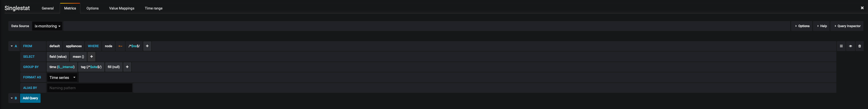Click the plus icon in SELECT row
This screenshot has width=868, height=109.
(x=91, y=56)
